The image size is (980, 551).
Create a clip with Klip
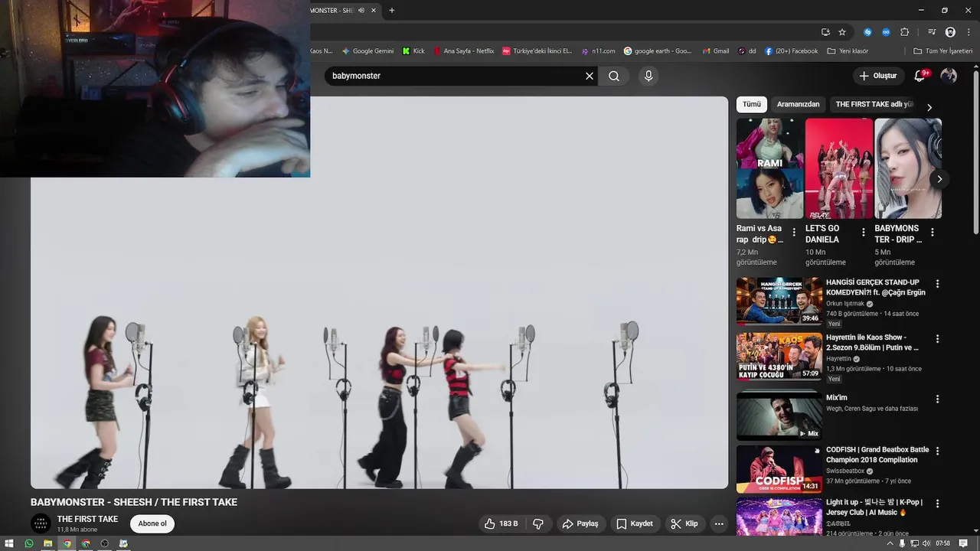tap(684, 523)
